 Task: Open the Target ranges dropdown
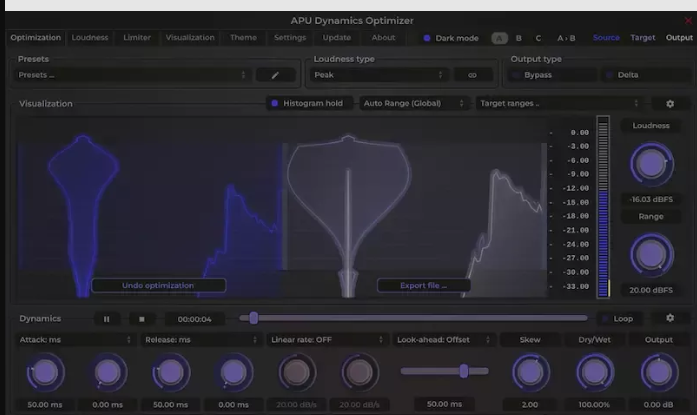point(559,104)
